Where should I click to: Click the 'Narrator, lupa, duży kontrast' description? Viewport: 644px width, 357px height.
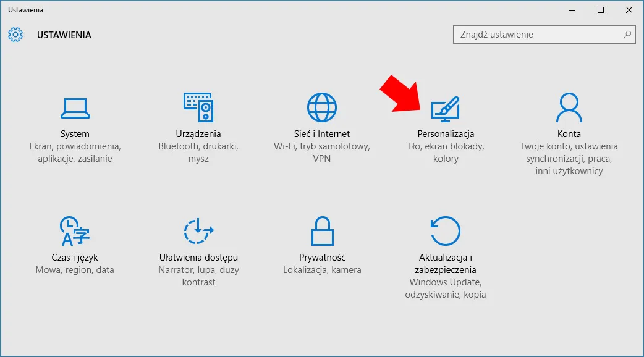[199, 276]
